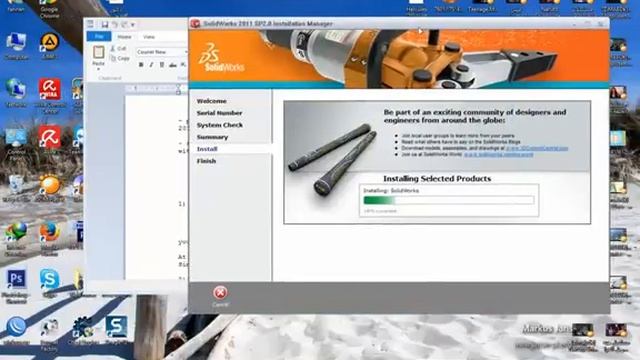Open the gear-shaped desktop shortcut
640x360 pixels.
click(83, 331)
